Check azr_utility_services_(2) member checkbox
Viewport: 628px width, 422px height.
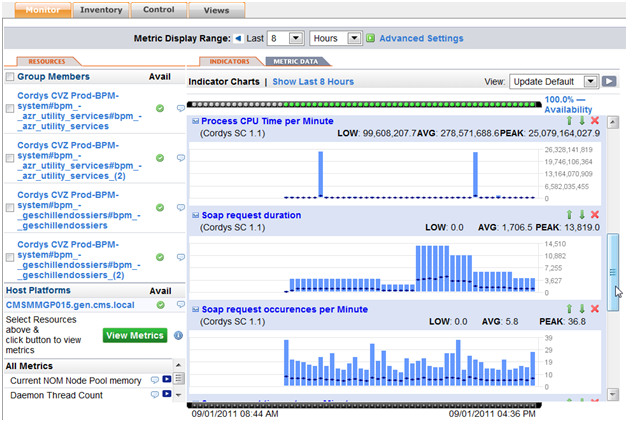point(10,158)
